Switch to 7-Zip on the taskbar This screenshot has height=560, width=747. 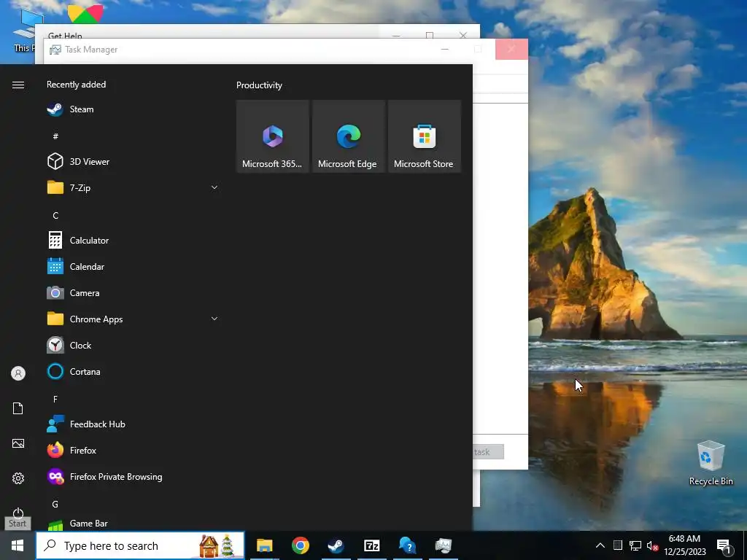tap(371, 545)
